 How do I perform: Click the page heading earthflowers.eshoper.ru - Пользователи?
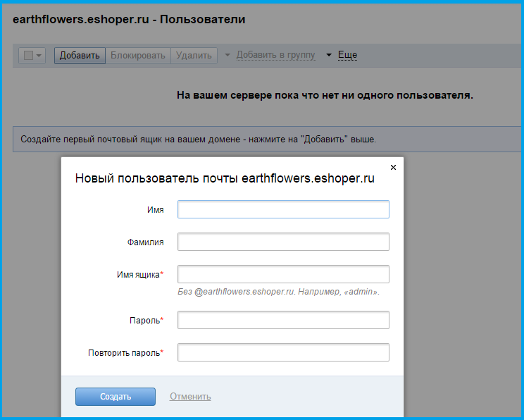(129, 20)
